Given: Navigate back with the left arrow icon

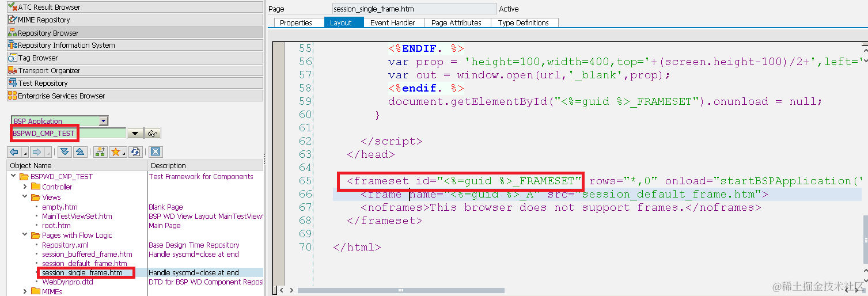Looking at the screenshot, I should [x=14, y=152].
